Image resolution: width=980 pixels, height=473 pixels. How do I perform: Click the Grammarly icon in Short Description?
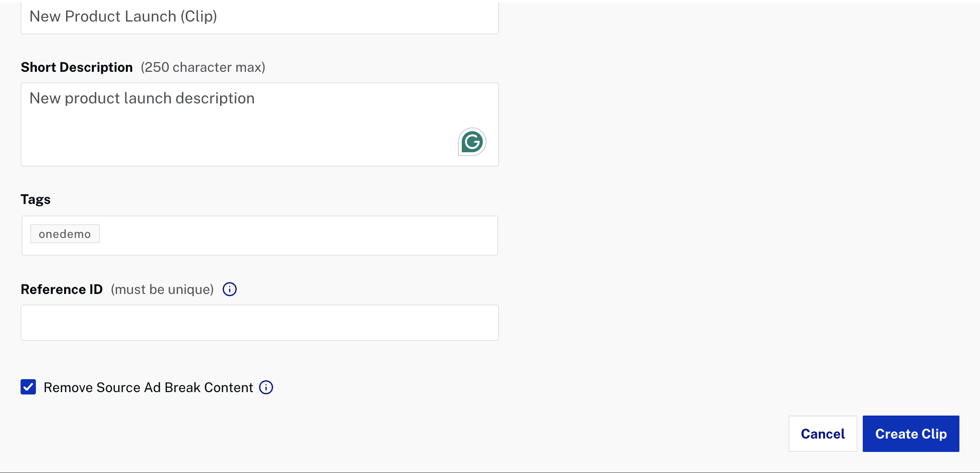coord(472,142)
